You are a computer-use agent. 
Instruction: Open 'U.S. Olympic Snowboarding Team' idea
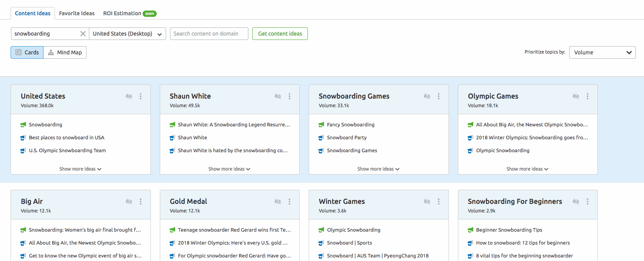coord(67,151)
